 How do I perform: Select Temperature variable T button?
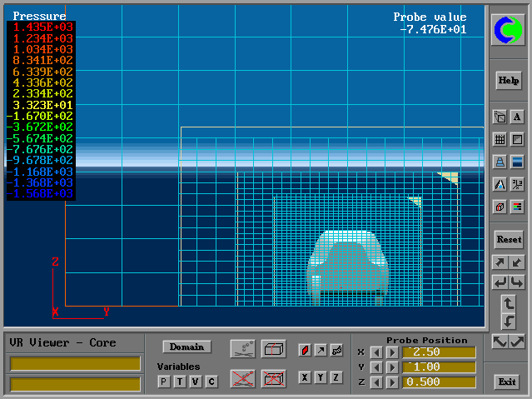pyautogui.click(x=180, y=382)
